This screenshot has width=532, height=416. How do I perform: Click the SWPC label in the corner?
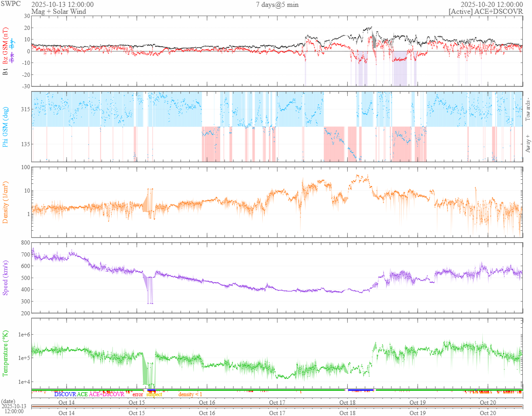[x=11, y=4]
